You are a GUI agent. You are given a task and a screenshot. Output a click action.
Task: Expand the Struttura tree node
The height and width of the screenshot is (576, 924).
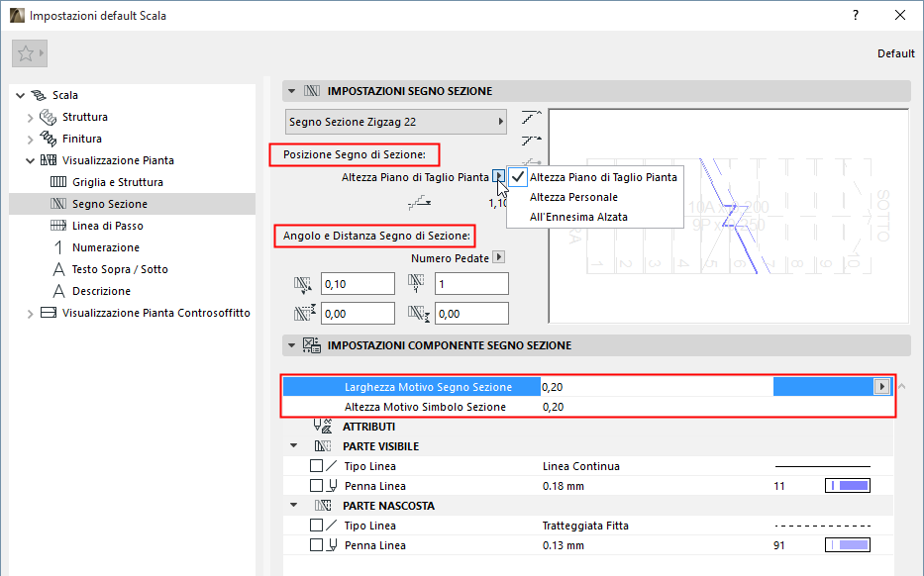[30, 117]
